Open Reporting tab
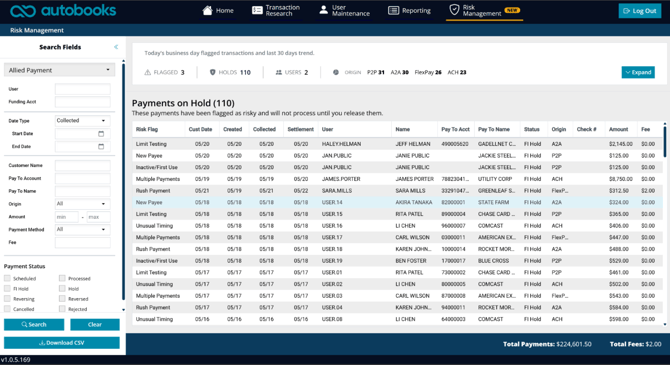Viewport: 670px width, 365px height. (x=409, y=10)
